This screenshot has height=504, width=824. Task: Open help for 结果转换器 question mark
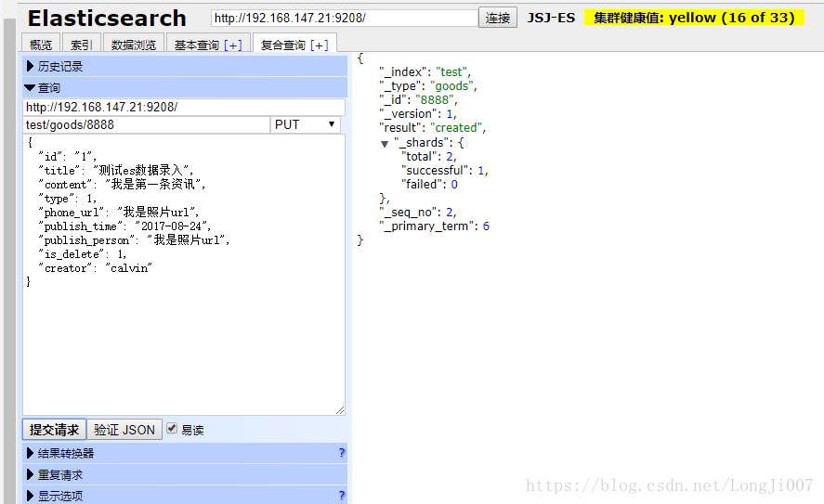342,453
